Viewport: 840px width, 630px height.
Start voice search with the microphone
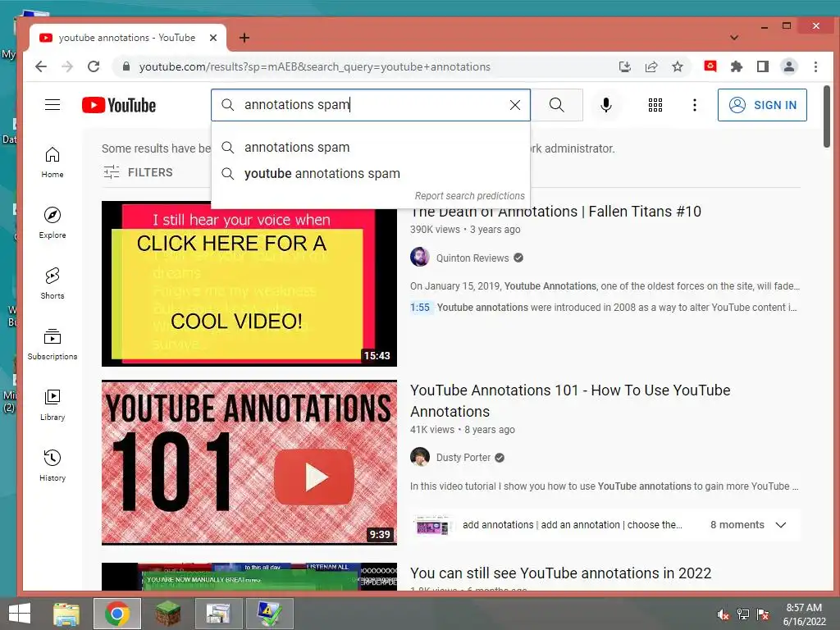(606, 105)
